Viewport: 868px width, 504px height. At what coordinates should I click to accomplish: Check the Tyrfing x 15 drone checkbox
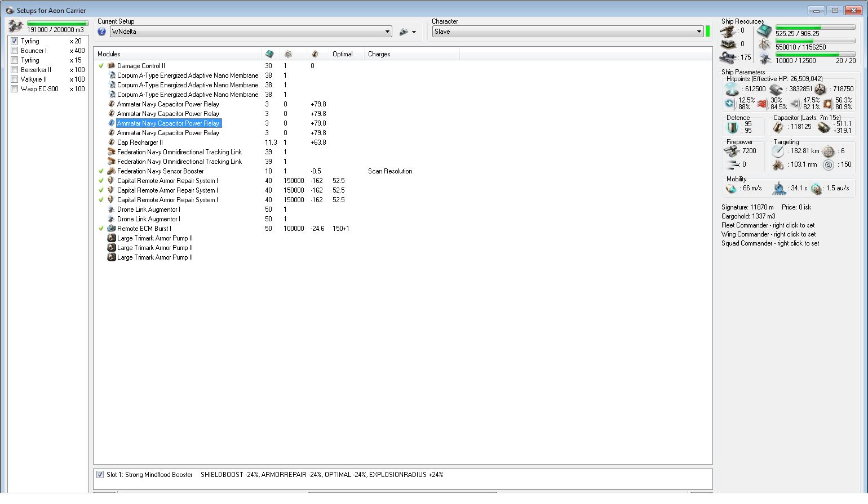[x=15, y=60]
